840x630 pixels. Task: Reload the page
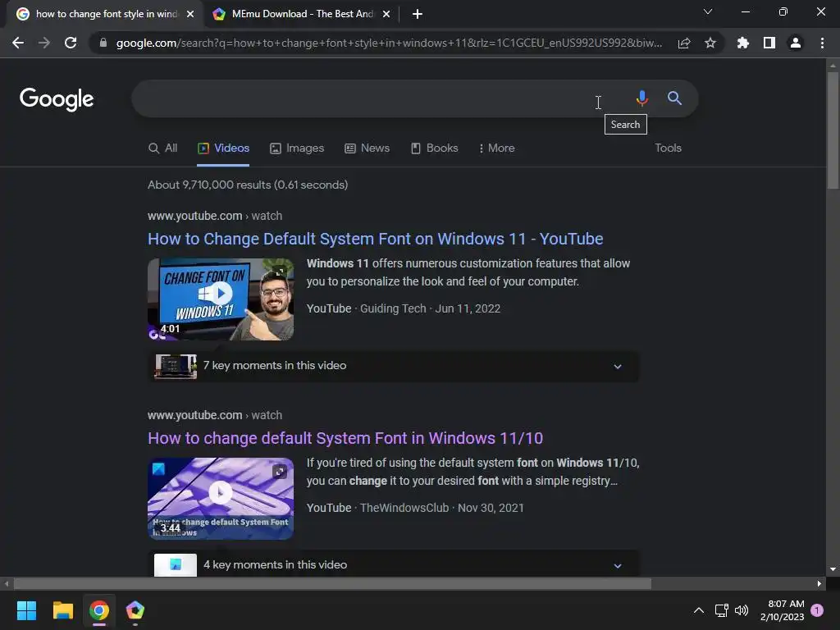pos(71,43)
